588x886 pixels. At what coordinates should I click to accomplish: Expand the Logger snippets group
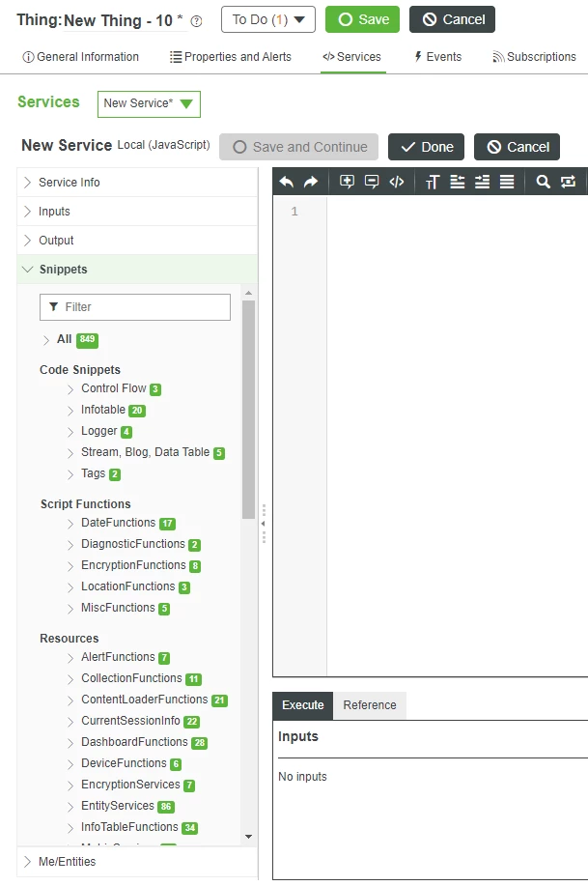pos(70,432)
